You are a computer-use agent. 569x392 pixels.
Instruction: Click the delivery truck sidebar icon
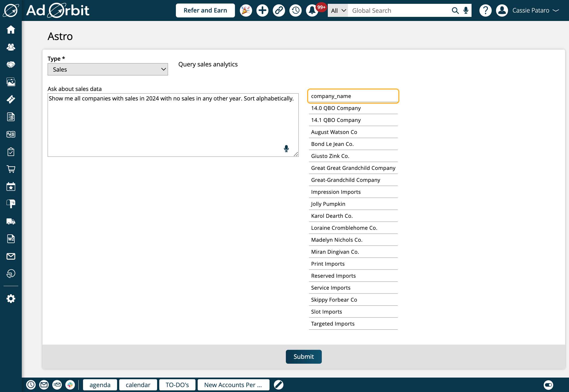coord(11,221)
